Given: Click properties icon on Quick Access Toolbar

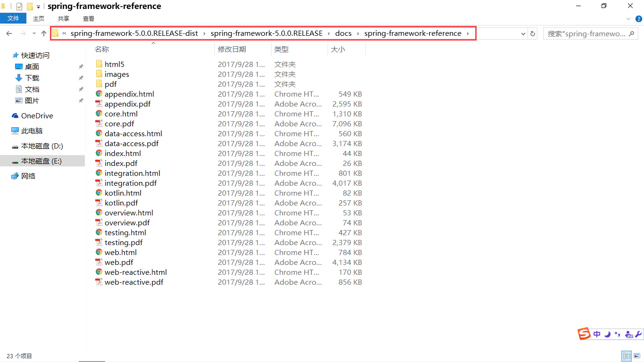Looking at the screenshot, I should click(19, 6).
